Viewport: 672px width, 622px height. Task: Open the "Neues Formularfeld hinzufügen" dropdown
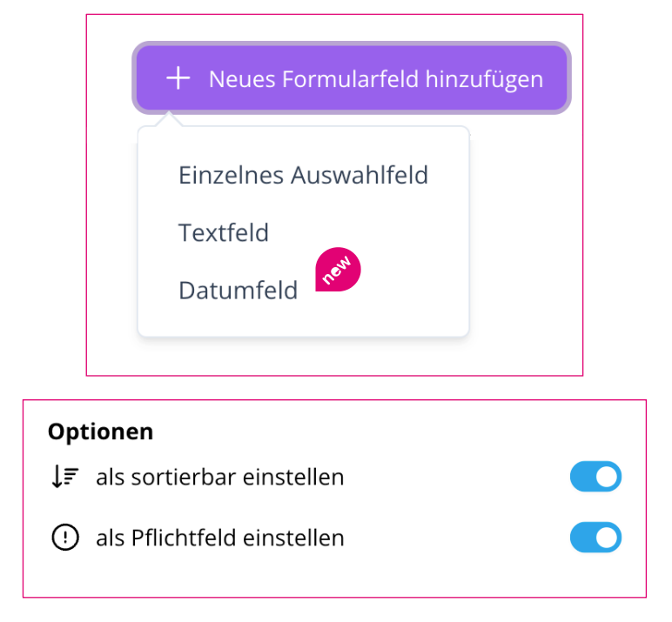[352, 78]
